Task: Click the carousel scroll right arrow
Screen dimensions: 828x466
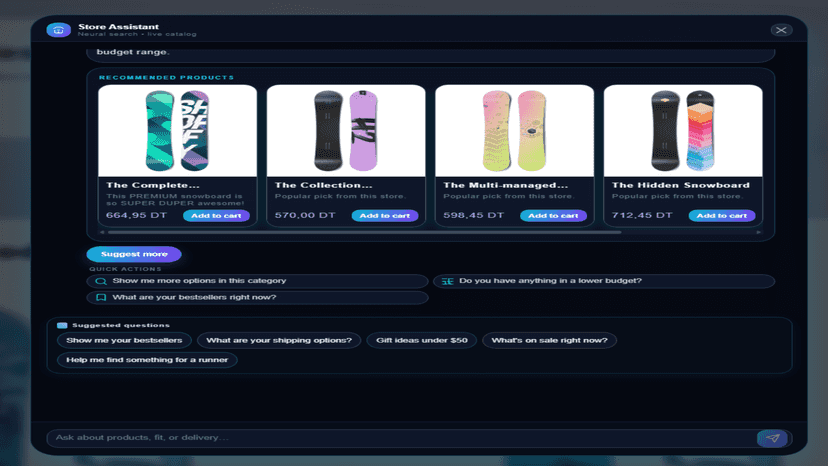Action: 758,232
